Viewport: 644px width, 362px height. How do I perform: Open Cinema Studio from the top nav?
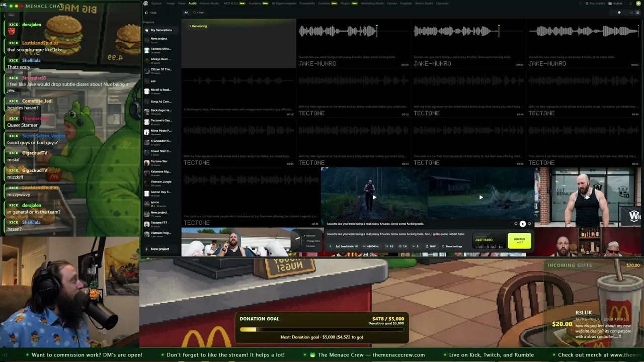(209, 4)
